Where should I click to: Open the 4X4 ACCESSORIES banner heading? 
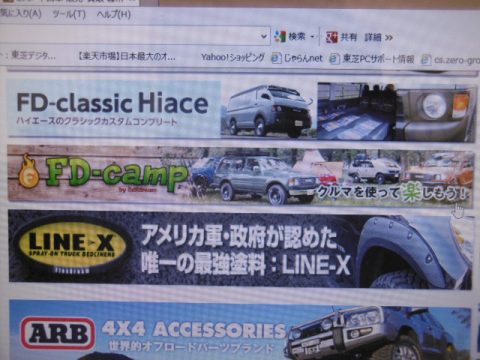[194, 330]
